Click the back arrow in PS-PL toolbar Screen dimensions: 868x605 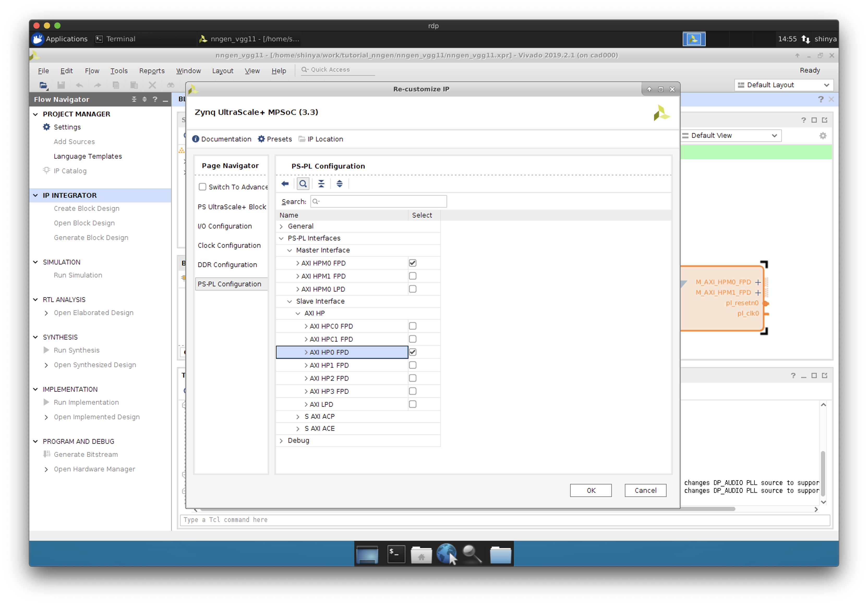coord(285,184)
